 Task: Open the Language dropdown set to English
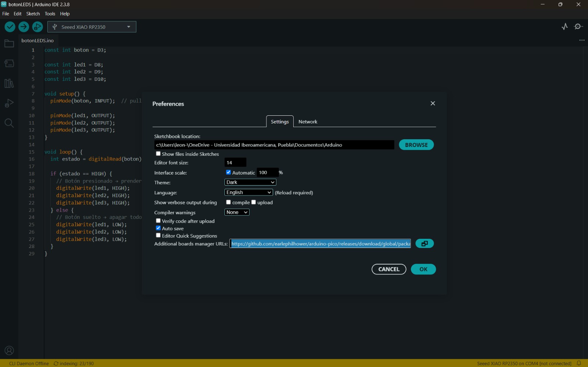pos(249,192)
